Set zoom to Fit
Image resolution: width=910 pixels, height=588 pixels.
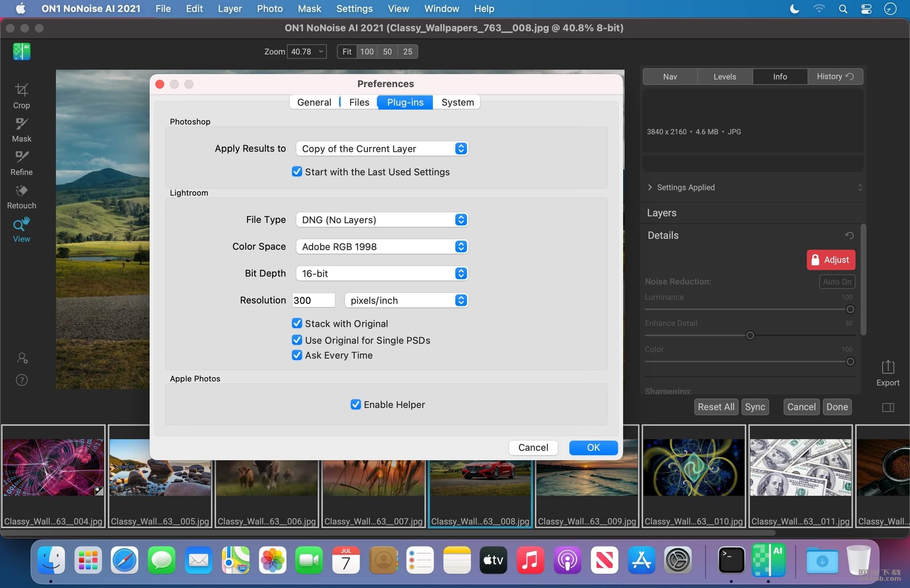[347, 52]
